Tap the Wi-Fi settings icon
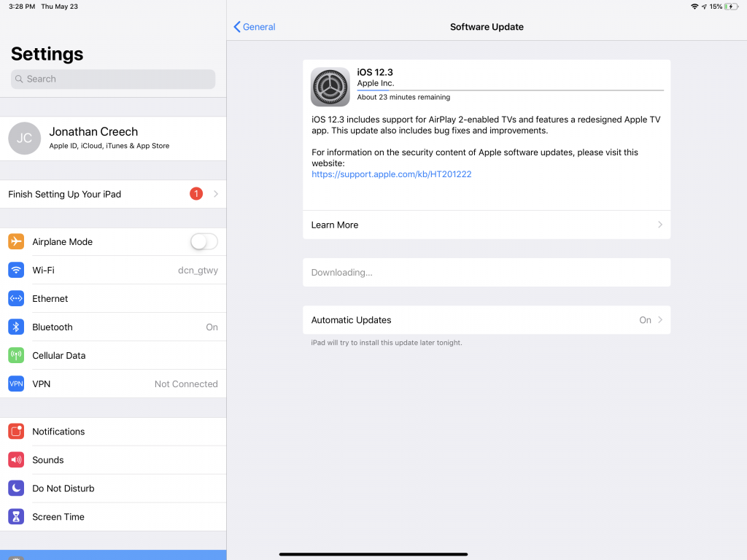 click(x=16, y=270)
